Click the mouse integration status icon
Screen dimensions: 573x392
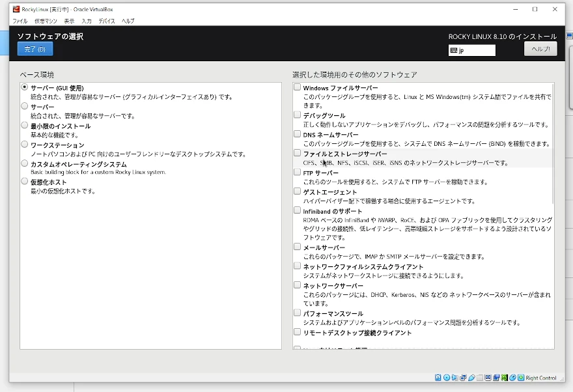tap(512, 378)
